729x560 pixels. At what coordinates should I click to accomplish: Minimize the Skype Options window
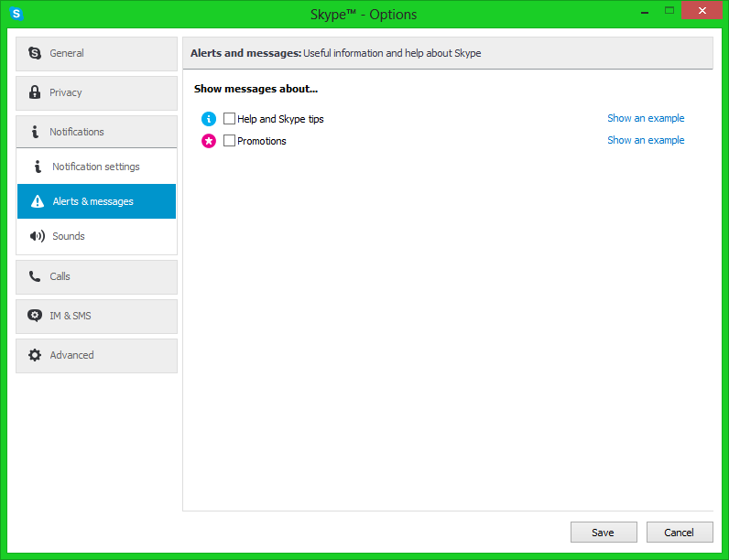(x=645, y=11)
